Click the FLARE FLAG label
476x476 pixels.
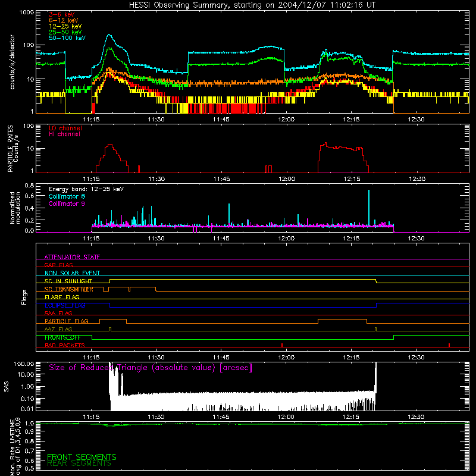click(x=62, y=297)
